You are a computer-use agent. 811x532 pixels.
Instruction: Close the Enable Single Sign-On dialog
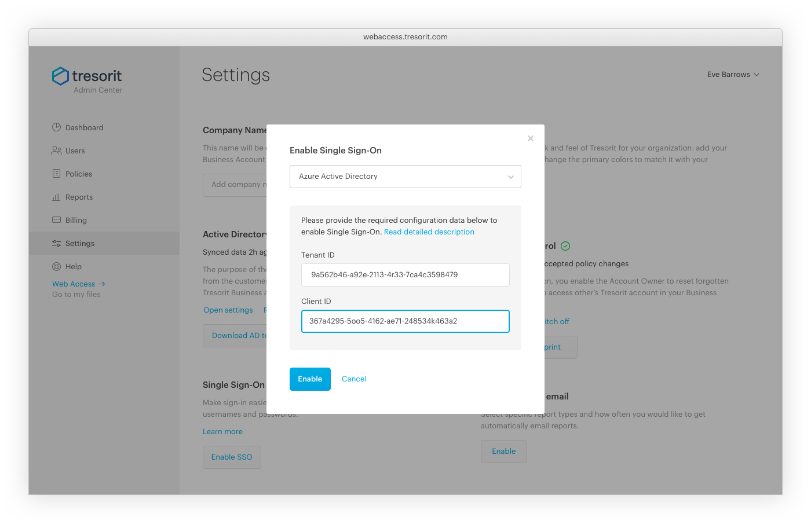531,138
